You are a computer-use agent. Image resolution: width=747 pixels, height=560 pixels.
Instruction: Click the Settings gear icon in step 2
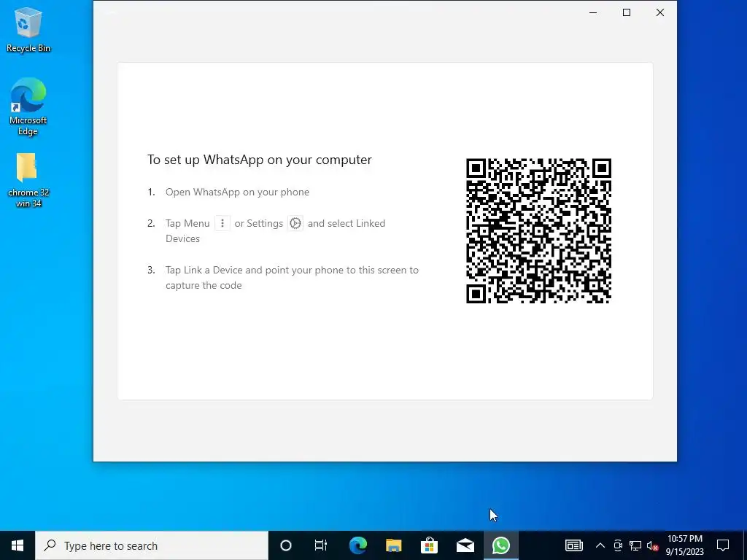295,223
